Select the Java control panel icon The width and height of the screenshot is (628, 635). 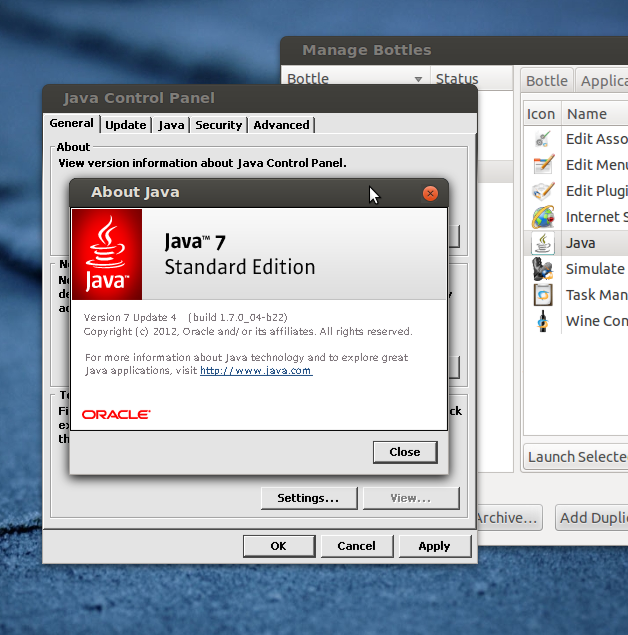(x=542, y=243)
